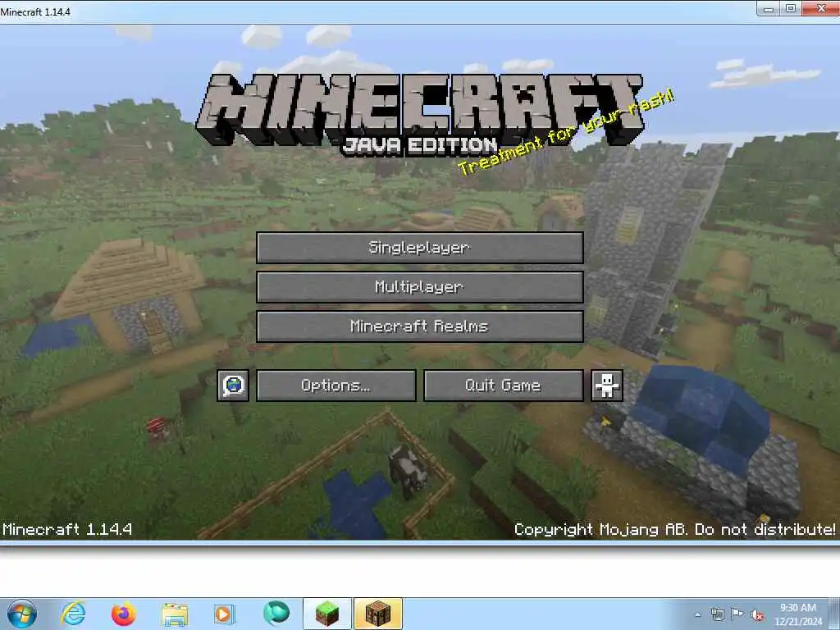Minimize the Minecraft 1.14.4 window

[768, 8]
